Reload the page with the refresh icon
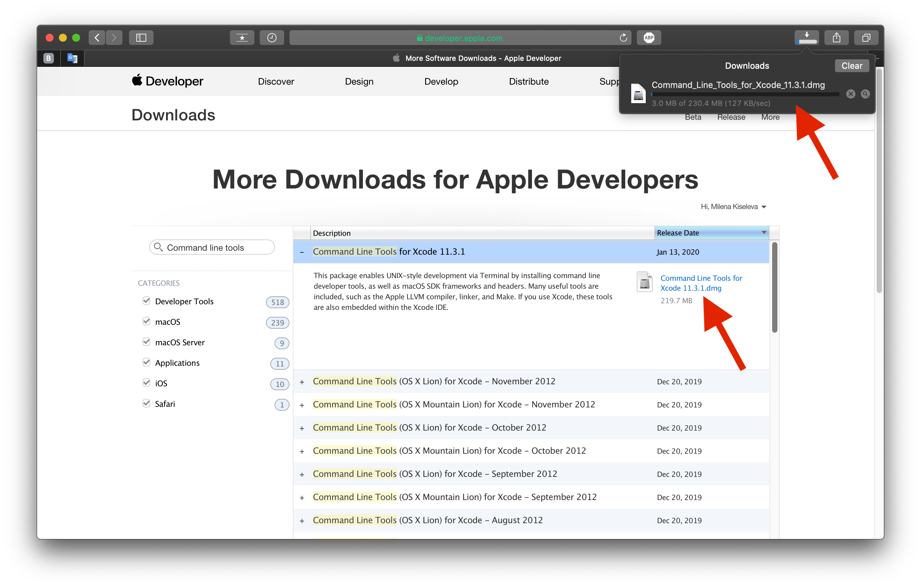921x588 pixels. coord(624,37)
